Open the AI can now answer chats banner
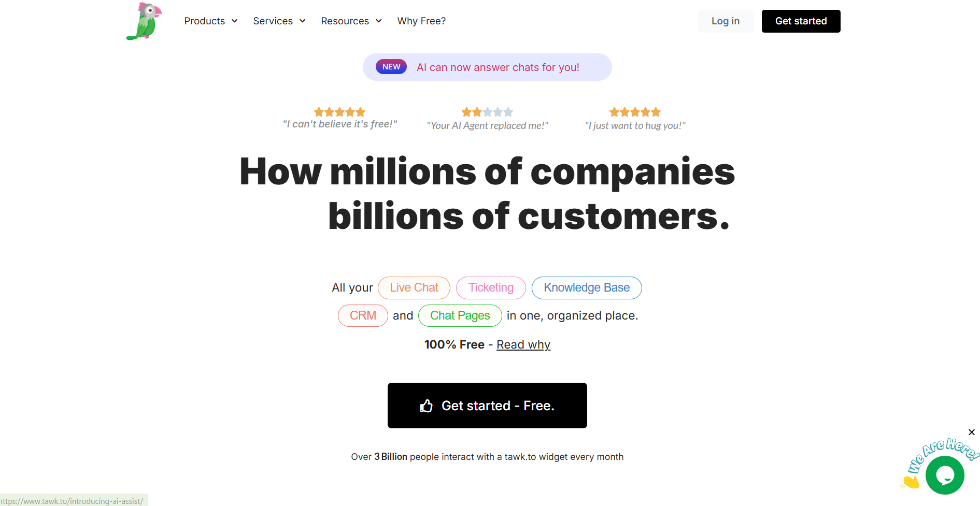 (x=498, y=67)
